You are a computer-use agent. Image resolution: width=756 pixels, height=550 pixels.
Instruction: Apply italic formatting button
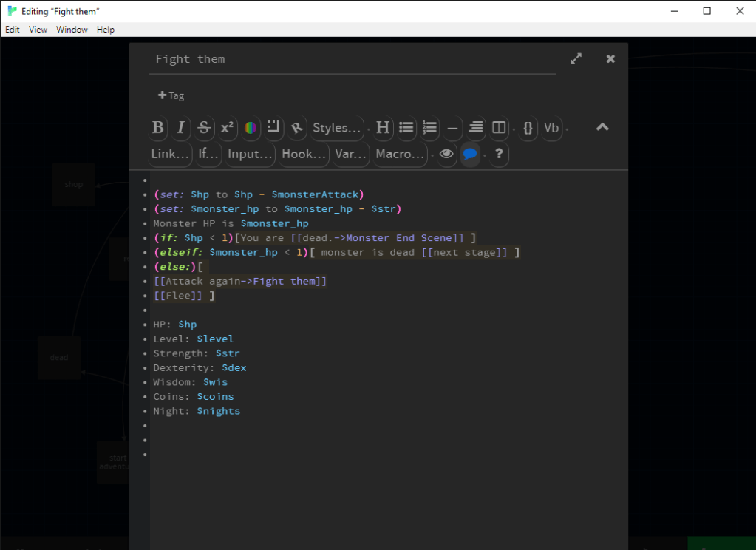[x=180, y=128]
